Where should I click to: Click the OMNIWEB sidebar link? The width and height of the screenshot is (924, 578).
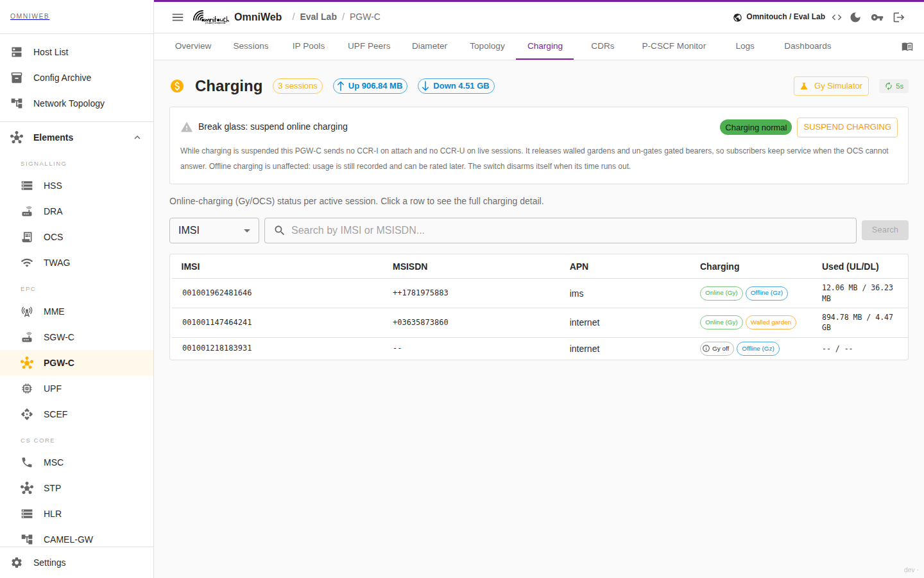pos(30,16)
